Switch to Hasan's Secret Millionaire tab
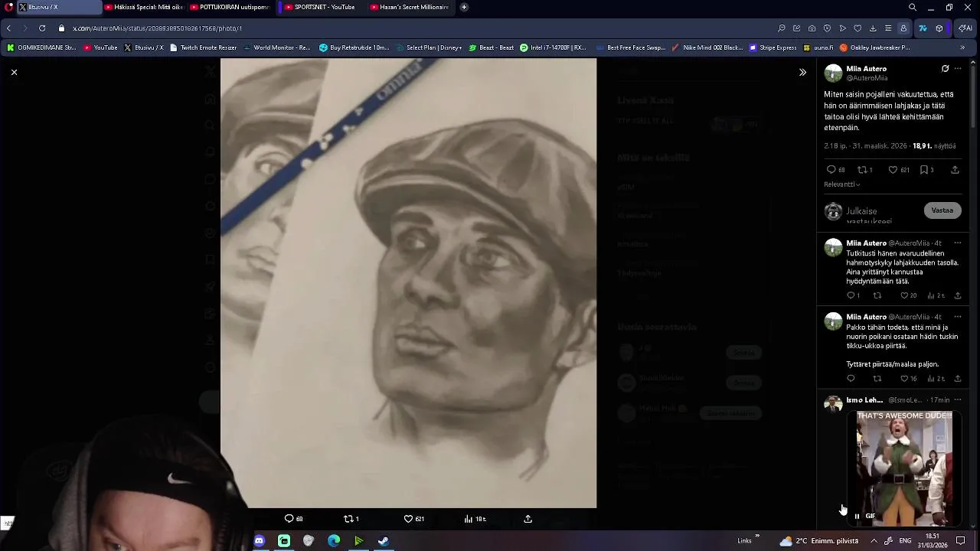980x551 pixels. (x=409, y=7)
